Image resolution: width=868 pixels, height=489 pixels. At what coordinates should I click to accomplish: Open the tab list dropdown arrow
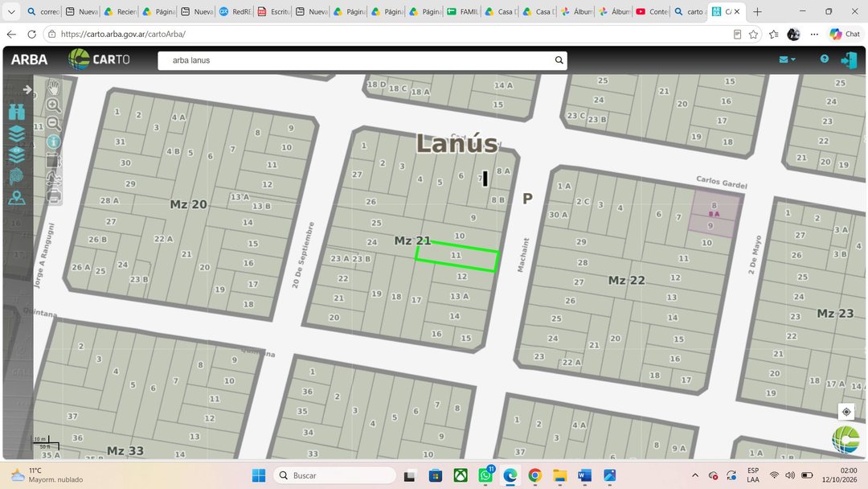tap(11, 11)
